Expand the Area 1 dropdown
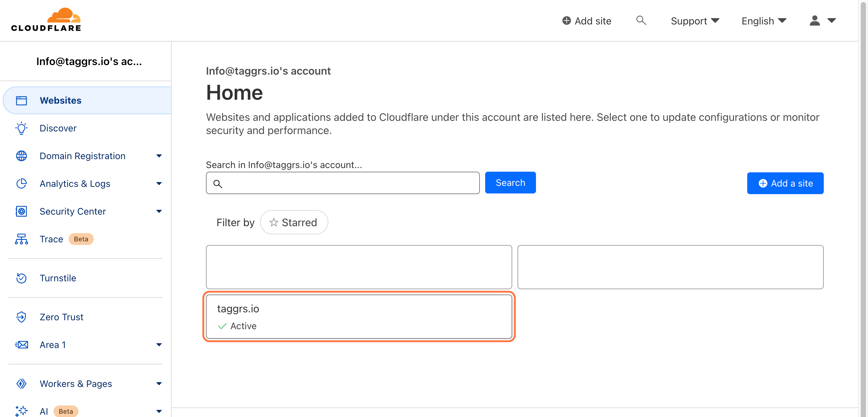 [159, 344]
